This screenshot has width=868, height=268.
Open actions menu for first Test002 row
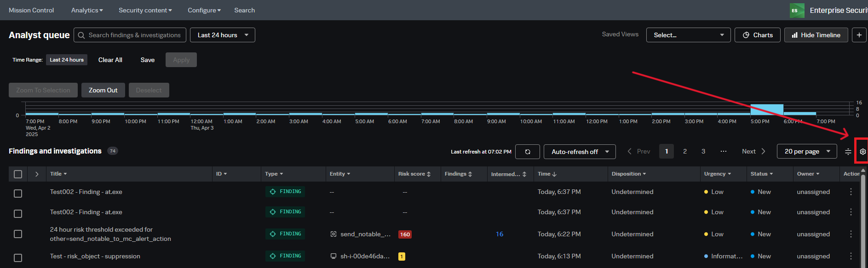851,192
